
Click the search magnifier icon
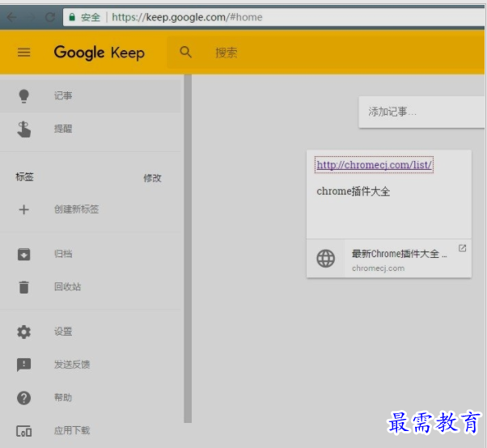pyautogui.click(x=185, y=52)
